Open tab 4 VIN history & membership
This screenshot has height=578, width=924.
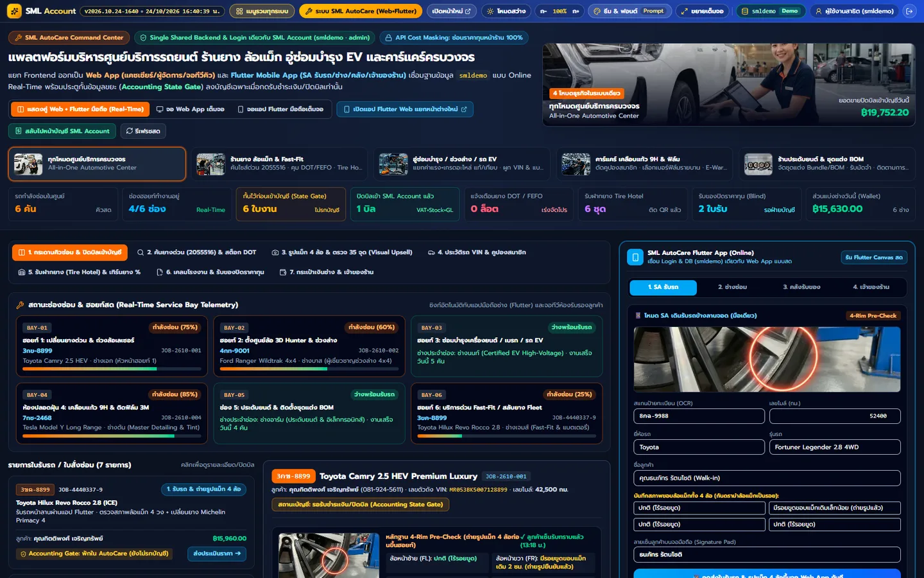point(477,252)
